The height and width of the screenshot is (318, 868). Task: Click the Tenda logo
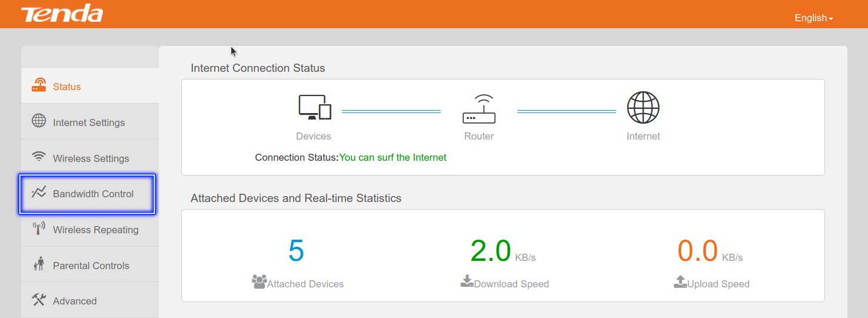click(x=62, y=13)
